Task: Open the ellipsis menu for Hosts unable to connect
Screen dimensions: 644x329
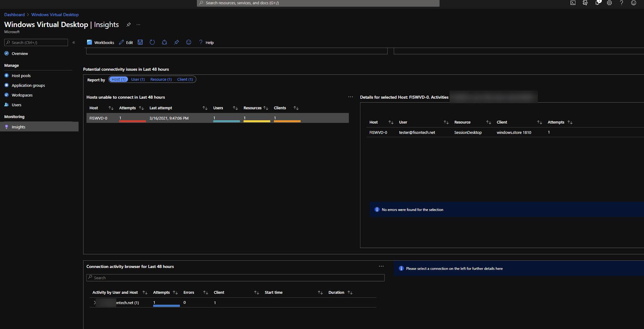Action: [351, 97]
